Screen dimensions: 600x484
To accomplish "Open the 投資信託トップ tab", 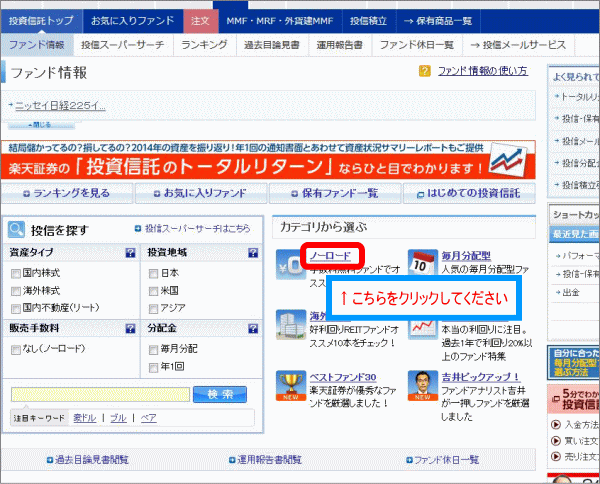I will (x=41, y=21).
